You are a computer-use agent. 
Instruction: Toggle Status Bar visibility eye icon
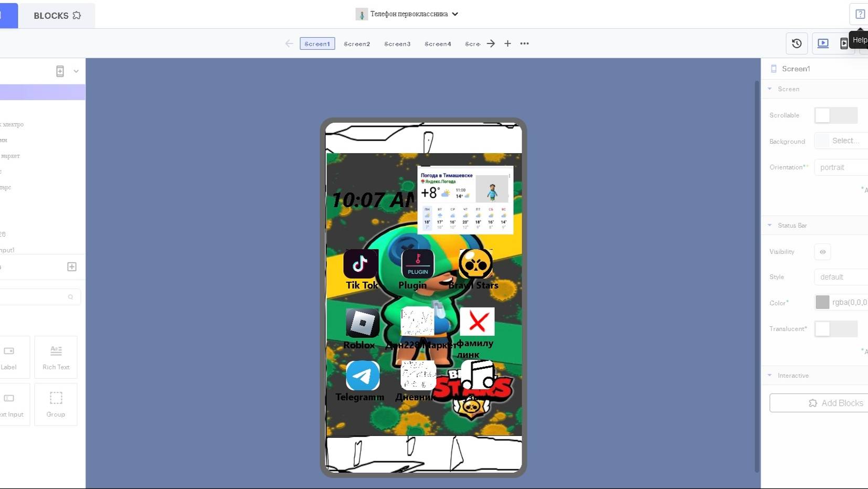(x=822, y=252)
